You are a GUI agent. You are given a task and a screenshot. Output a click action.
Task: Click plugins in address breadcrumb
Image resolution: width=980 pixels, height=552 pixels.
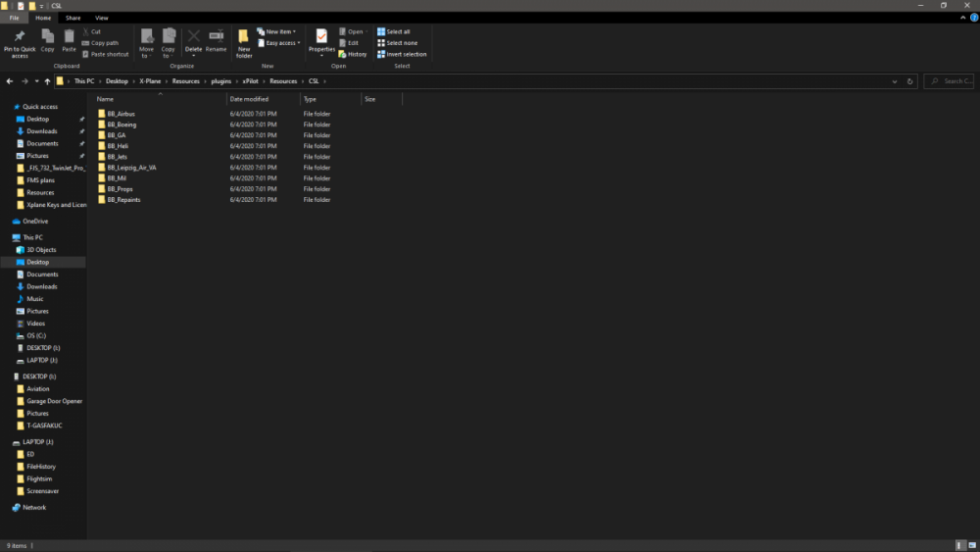220,81
